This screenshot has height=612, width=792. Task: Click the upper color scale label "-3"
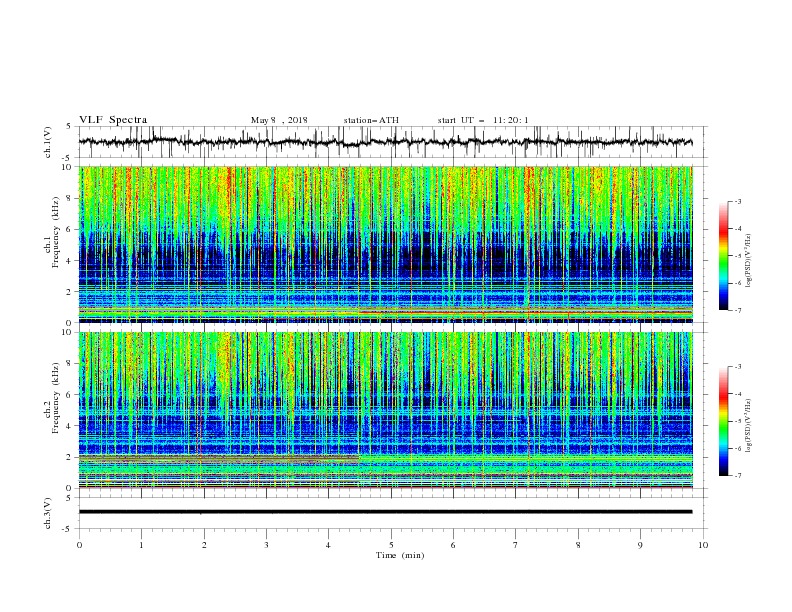tap(737, 201)
